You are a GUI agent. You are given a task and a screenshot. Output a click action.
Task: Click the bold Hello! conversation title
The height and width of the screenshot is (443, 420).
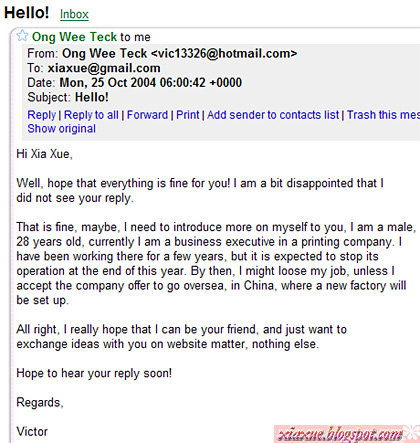(27, 13)
